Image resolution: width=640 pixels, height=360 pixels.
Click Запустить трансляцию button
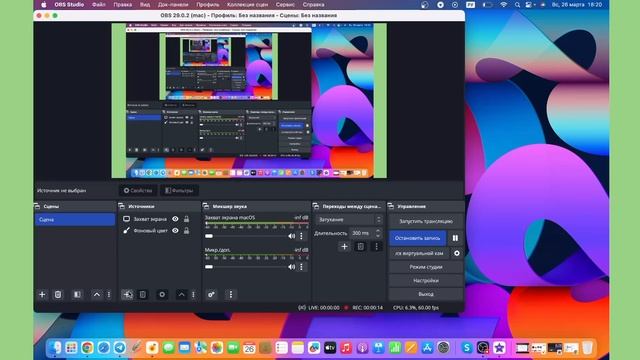coord(426,221)
